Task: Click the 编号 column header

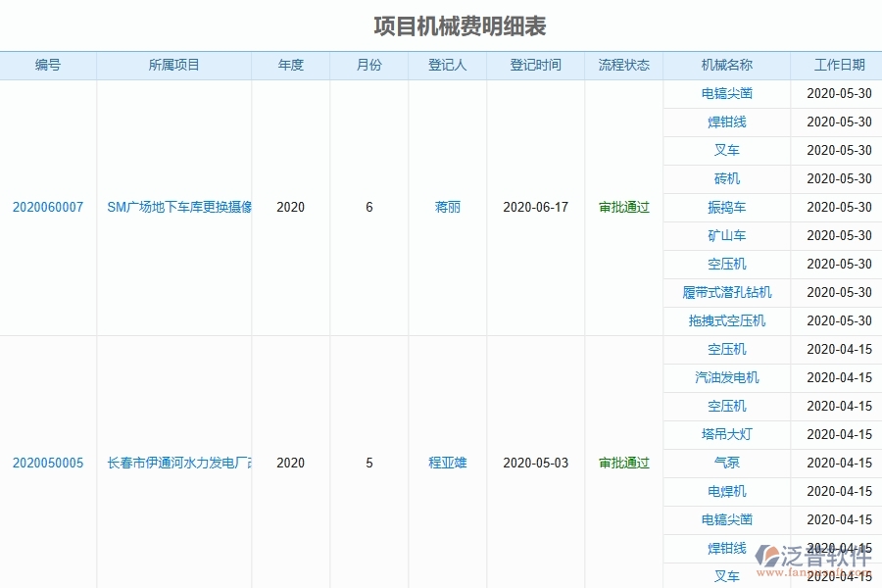Action: (x=47, y=65)
